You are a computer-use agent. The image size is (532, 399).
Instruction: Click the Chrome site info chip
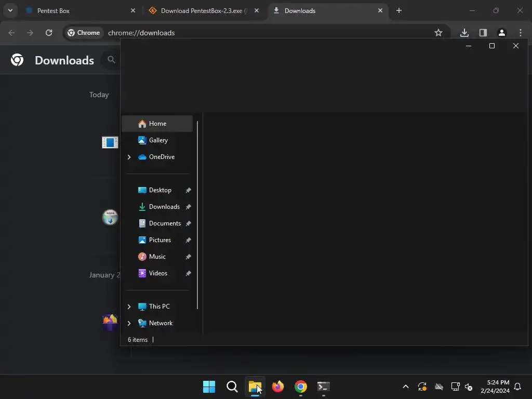(x=84, y=33)
